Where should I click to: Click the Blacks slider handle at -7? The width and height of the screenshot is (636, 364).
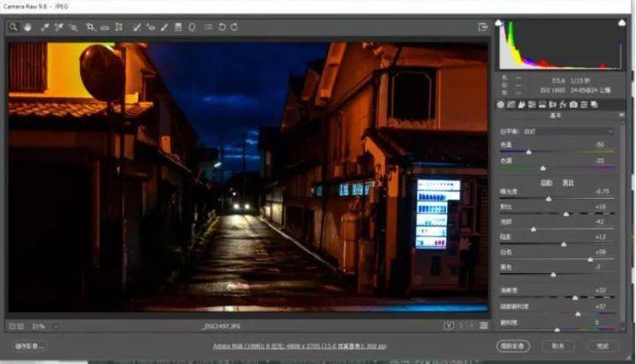click(x=553, y=275)
